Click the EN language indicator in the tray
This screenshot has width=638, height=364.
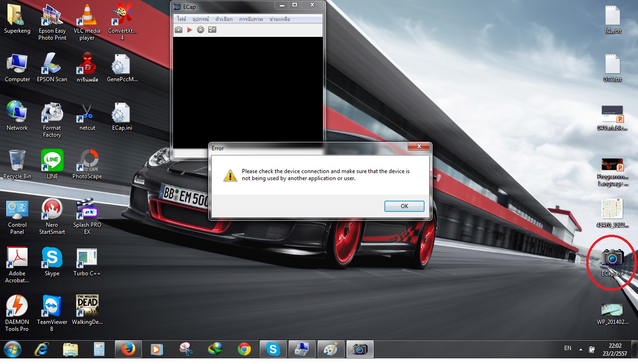tap(567, 348)
